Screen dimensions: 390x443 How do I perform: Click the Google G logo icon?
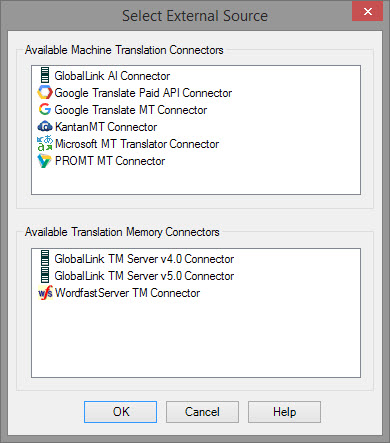45,109
